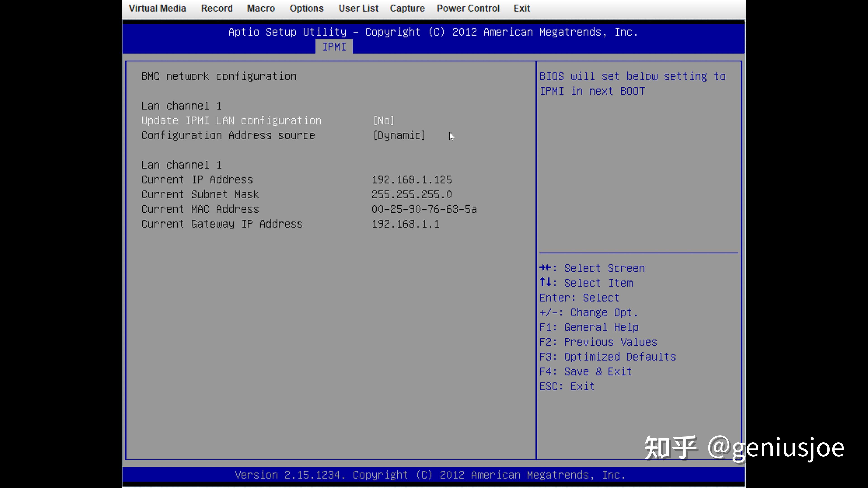
Task: Click the Current Gateway IP Address value
Action: tap(406, 224)
